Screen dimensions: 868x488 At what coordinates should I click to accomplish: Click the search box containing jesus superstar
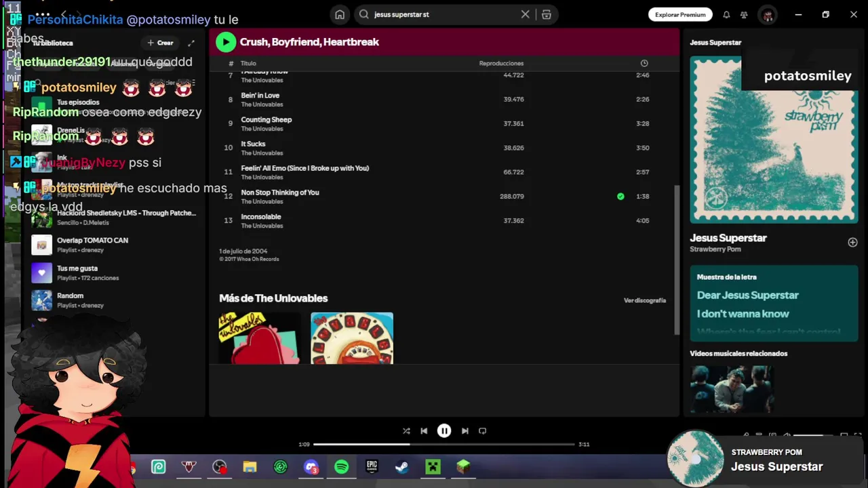[444, 14]
